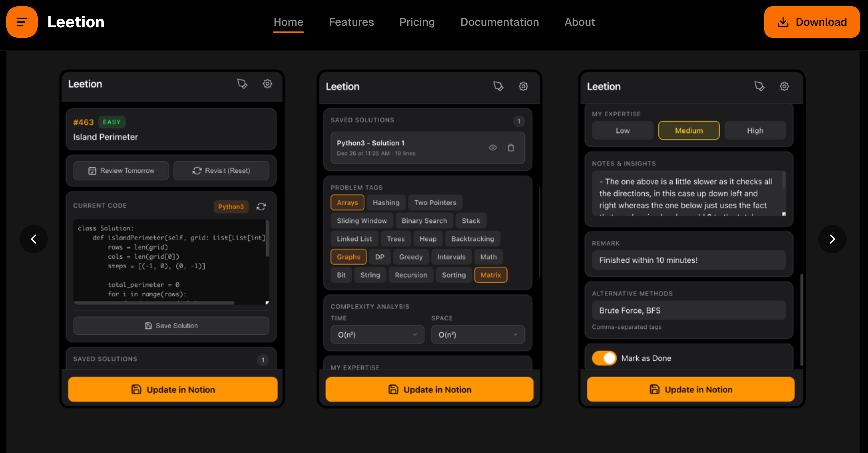Open the Features nav item
This screenshot has height=453, width=868.
click(x=351, y=22)
